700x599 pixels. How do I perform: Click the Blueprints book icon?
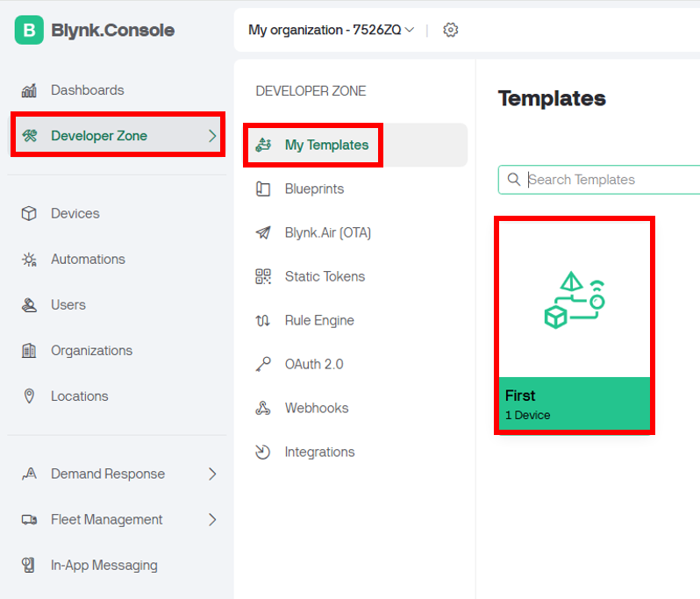coord(263,189)
